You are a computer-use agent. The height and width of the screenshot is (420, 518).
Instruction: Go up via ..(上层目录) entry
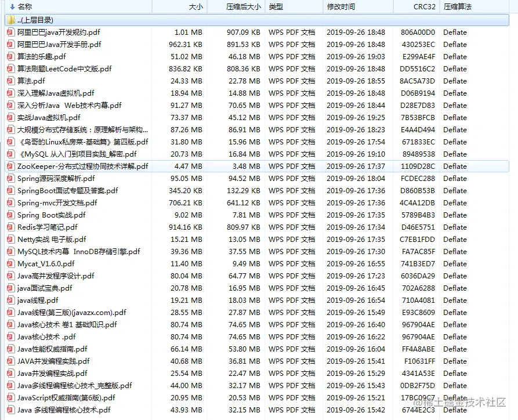tap(257, 20)
